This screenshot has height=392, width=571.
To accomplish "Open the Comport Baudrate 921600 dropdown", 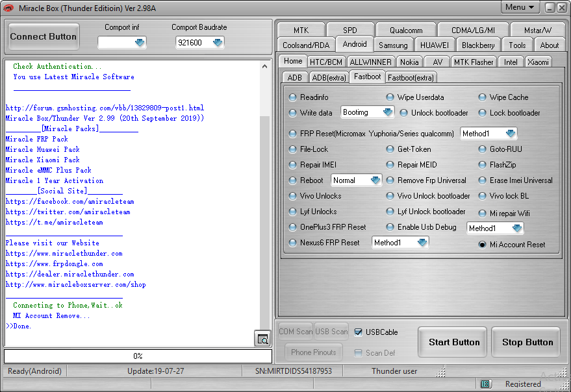I will 218,43.
